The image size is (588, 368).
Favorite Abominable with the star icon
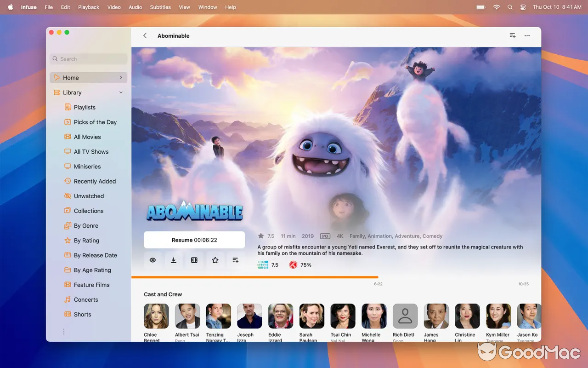point(215,260)
